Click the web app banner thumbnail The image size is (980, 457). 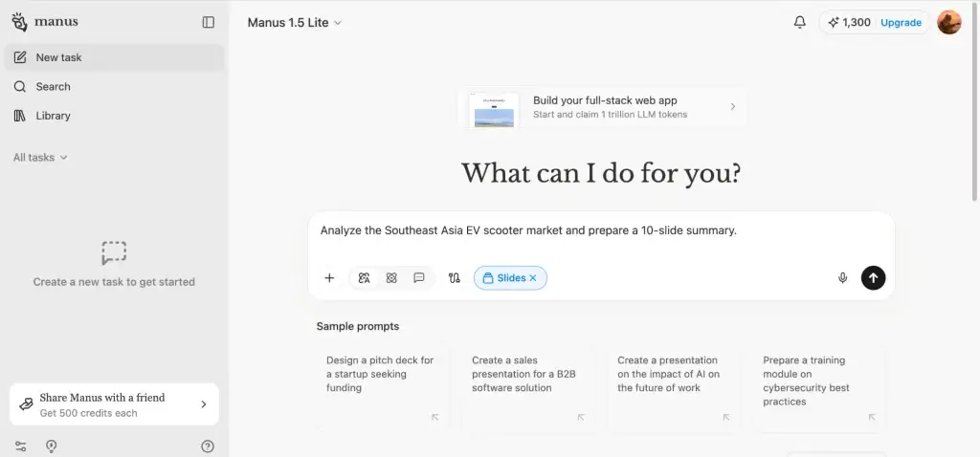click(494, 110)
